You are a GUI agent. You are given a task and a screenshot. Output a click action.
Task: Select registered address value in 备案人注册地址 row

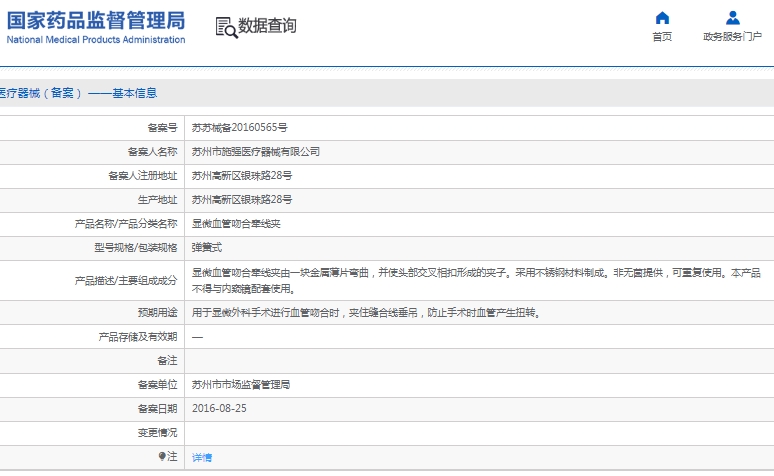pos(242,175)
